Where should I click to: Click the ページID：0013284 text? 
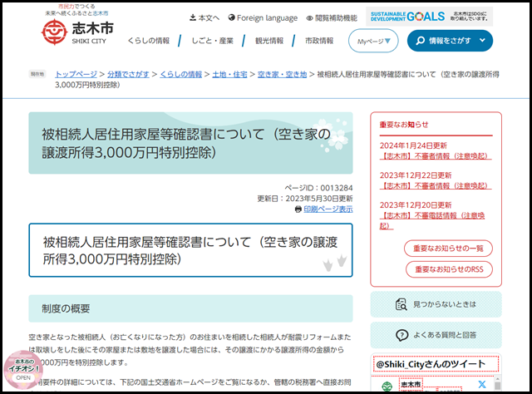318,188
